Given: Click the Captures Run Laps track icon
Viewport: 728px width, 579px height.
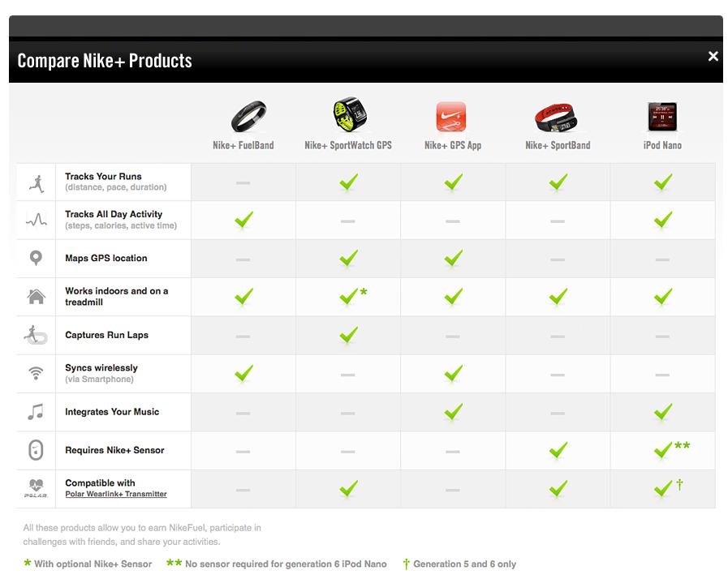Looking at the screenshot, I should 36,334.
